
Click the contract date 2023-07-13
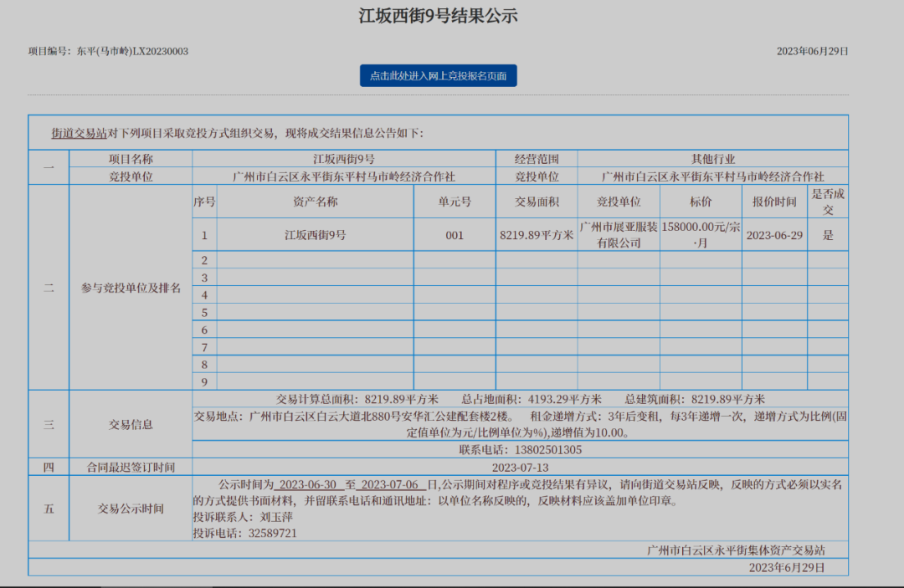[x=520, y=467]
